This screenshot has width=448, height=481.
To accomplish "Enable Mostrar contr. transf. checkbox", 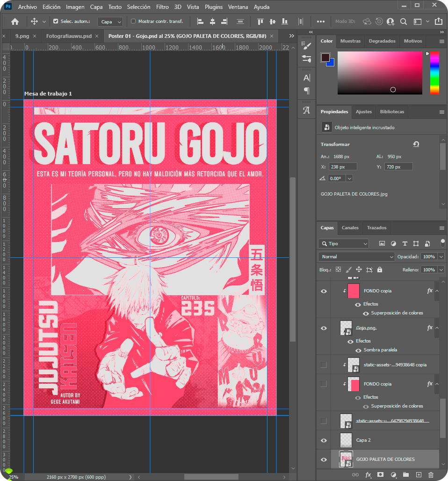I will tap(133, 22).
